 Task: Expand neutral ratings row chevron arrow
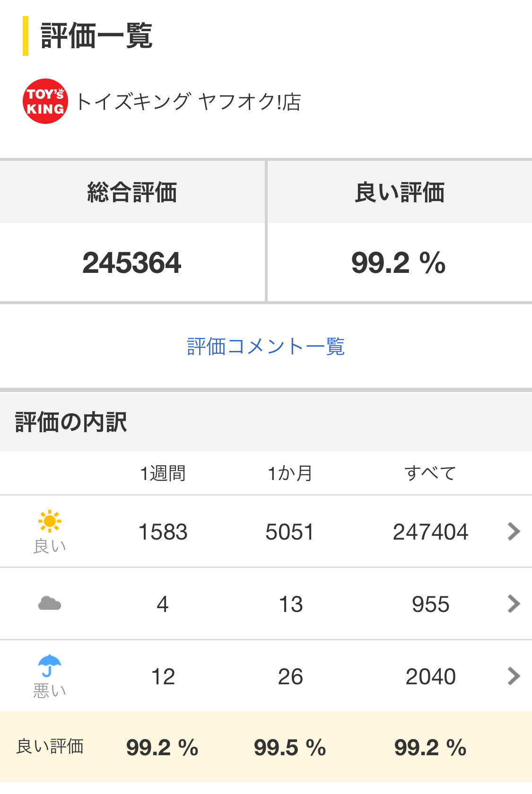pyautogui.click(x=514, y=604)
